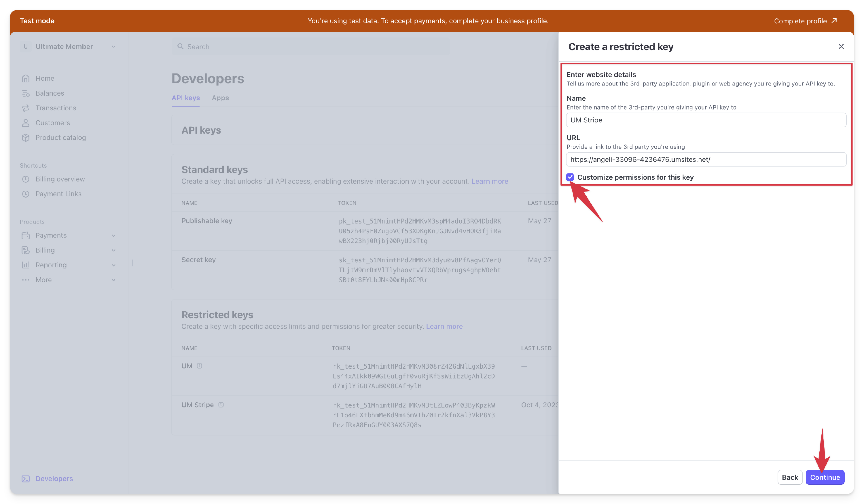This screenshot has width=864, height=504.
Task: Click the Home icon in sidebar
Action: pyautogui.click(x=25, y=79)
